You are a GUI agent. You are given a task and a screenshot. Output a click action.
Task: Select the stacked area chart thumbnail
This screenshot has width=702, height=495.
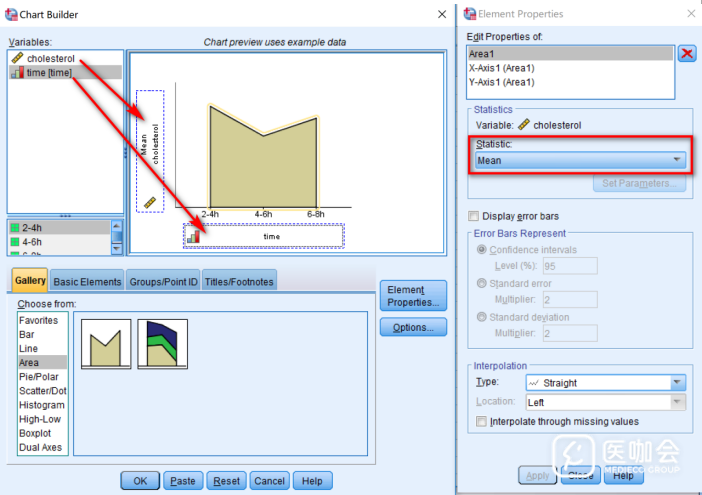click(x=162, y=343)
